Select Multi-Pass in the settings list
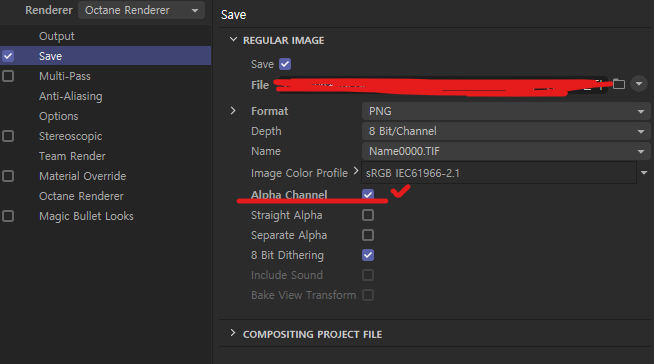This screenshot has width=654, height=364. coord(65,76)
